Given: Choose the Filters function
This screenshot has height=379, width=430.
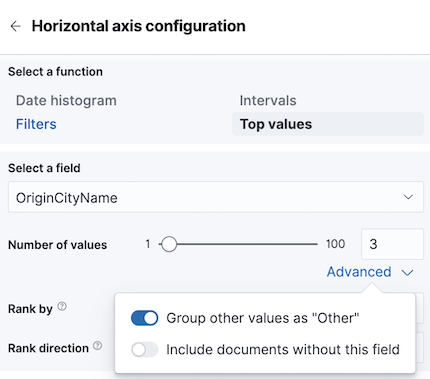Looking at the screenshot, I should click(36, 124).
